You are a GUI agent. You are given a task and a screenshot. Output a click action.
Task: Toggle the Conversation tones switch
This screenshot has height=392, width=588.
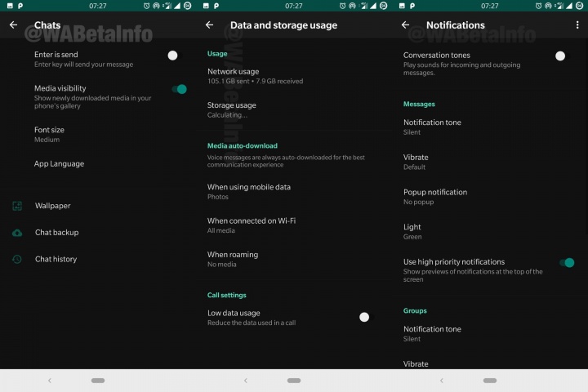563,56
